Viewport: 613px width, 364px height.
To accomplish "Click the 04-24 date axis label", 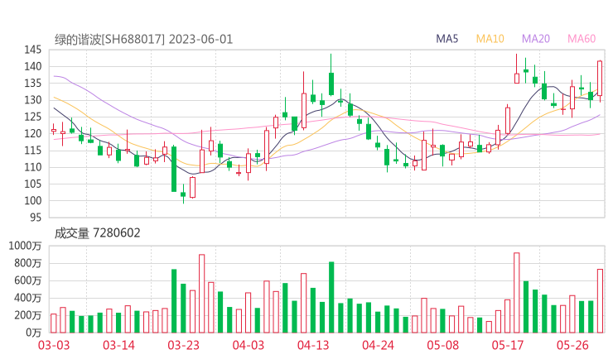I will coord(378,345).
